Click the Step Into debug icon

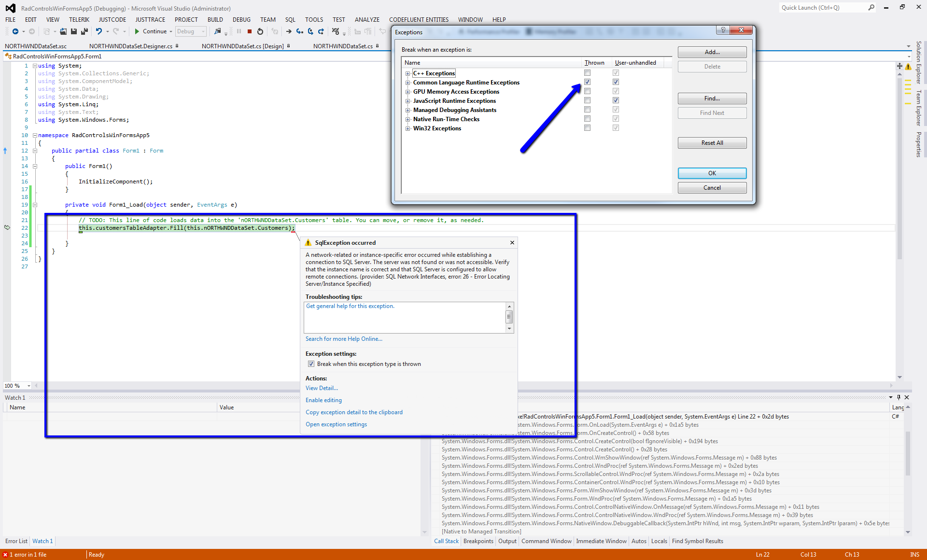[299, 31]
